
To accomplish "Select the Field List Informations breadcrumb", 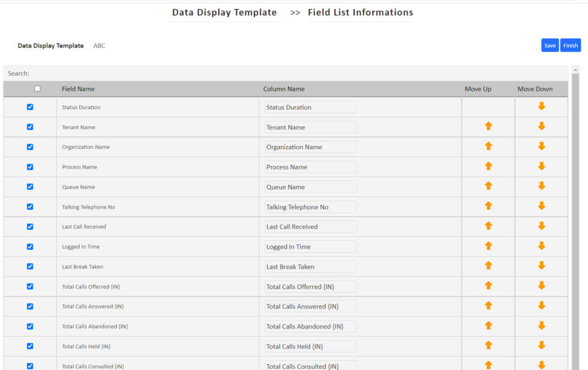I will (360, 12).
